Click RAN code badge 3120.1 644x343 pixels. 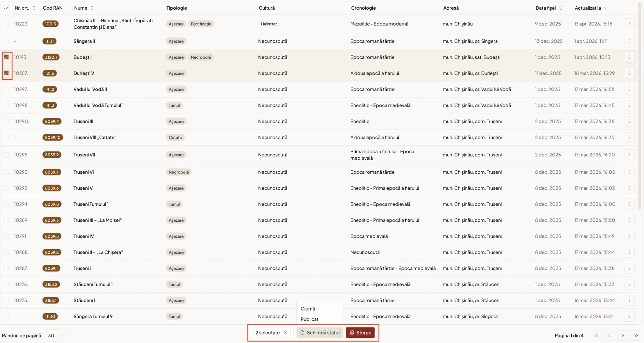coord(51,57)
